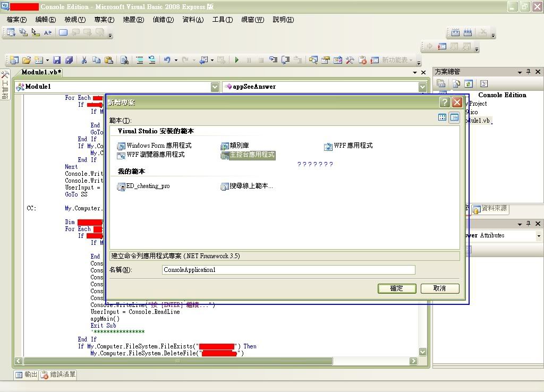
Task: Open the Undo history dropdown arrow
Action: tap(176, 61)
